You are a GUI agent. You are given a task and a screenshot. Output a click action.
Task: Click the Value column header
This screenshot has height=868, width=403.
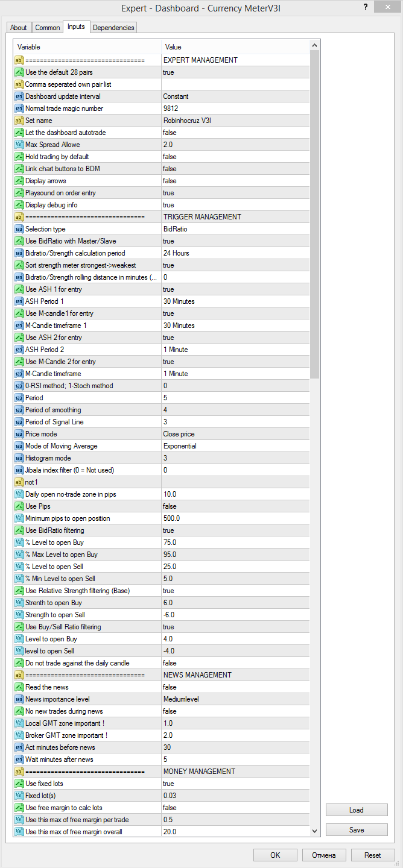click(x=235, y=47)
